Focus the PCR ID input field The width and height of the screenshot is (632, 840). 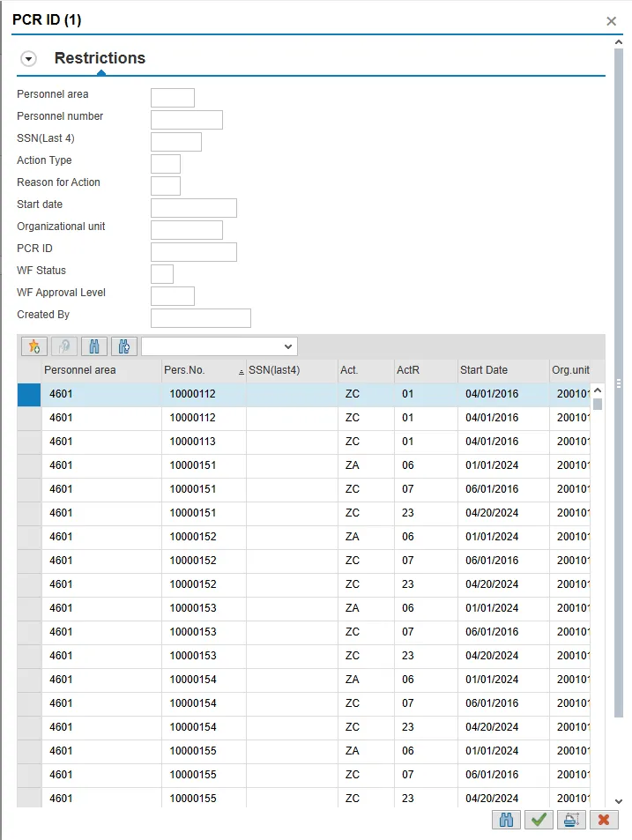pyautogui.click(x=194, y=252)
